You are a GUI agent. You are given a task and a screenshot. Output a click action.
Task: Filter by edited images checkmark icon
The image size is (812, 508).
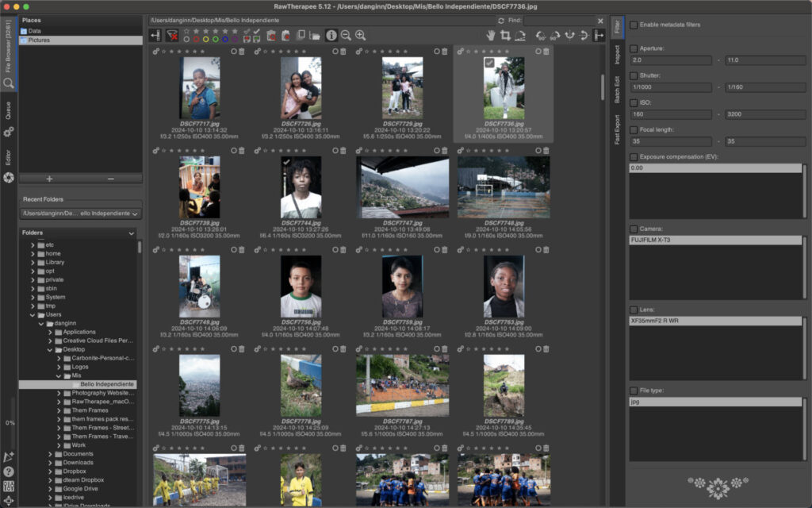[256, 32]
